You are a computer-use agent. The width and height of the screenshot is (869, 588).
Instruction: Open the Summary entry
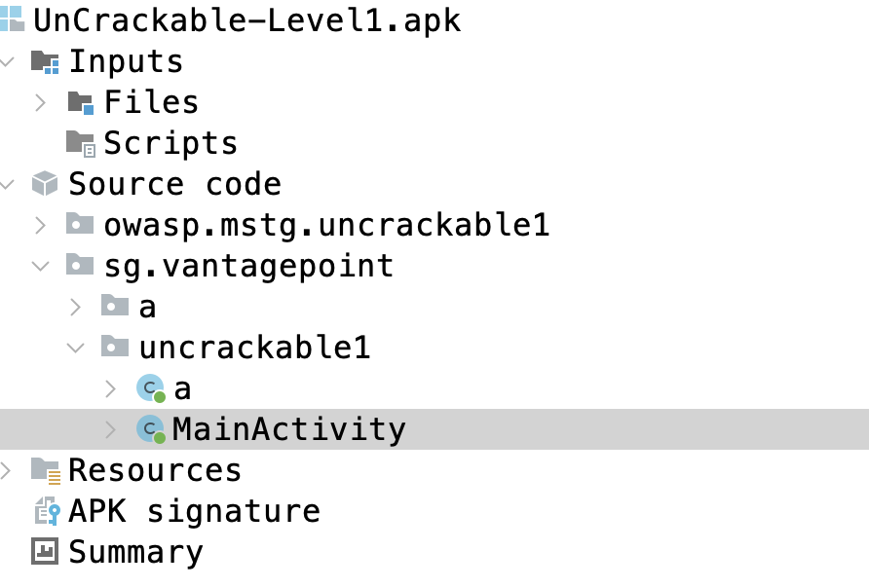coord(135,553)
